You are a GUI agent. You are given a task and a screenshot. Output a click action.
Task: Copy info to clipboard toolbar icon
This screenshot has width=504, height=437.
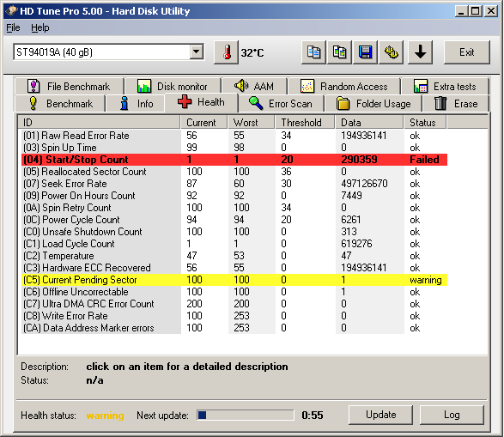tap(313, 52)
